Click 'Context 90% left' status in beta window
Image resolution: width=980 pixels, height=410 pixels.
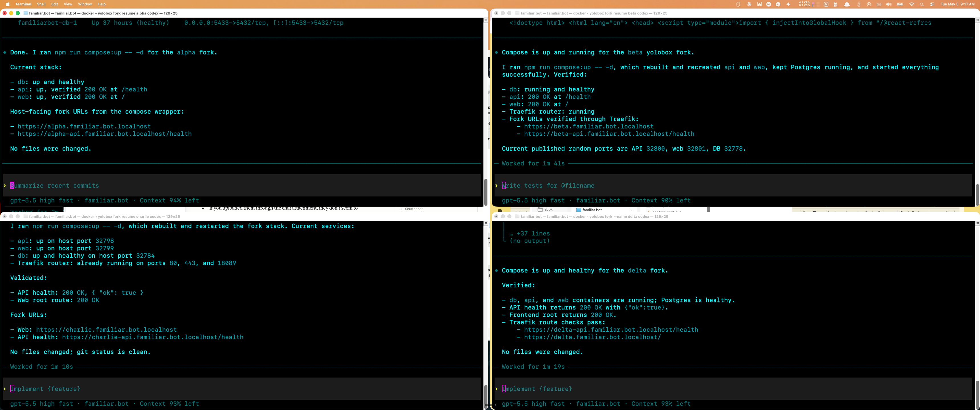pyautogui.click(x=661, y=200)
